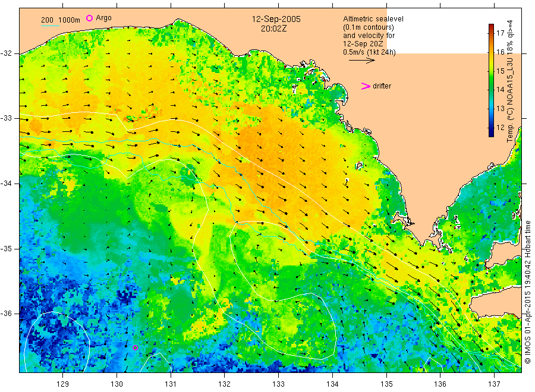This screenshot has height=392, width=535.
Task: Click longitude axis label 135
Action: [386, 384]
